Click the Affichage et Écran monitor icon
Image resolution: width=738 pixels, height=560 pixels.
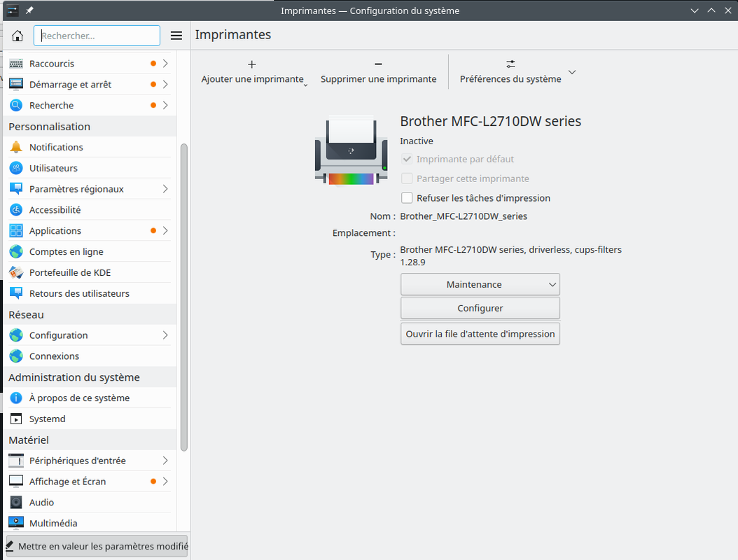point(16,482)
